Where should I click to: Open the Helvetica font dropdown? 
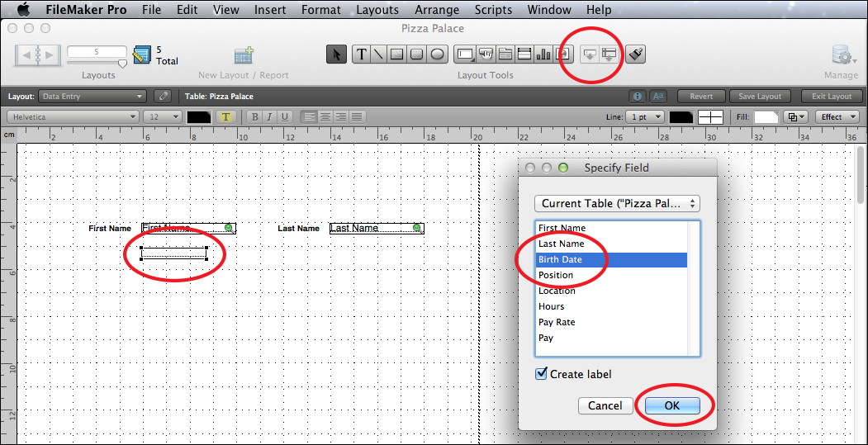point(73,117)
